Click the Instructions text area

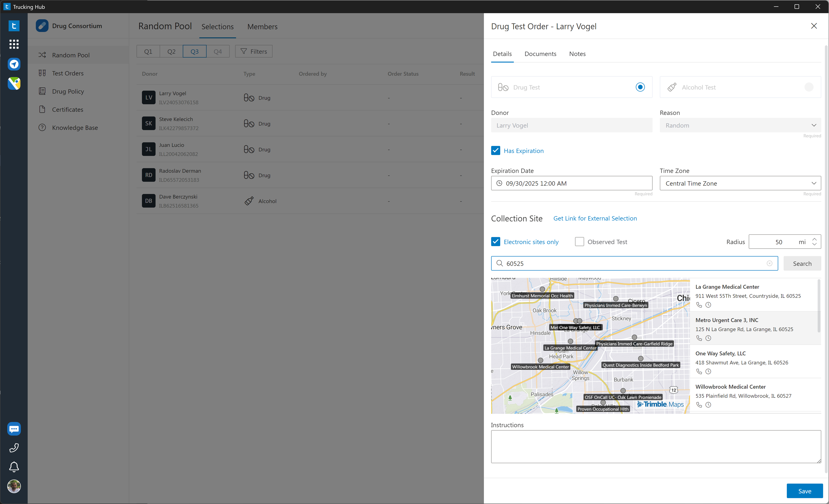coord(655,446)
